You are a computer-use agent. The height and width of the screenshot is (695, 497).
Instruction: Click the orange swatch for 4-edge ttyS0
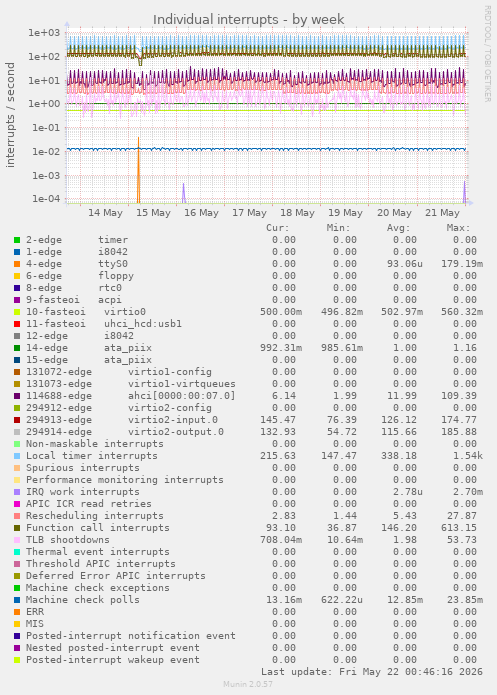(17, 264)
